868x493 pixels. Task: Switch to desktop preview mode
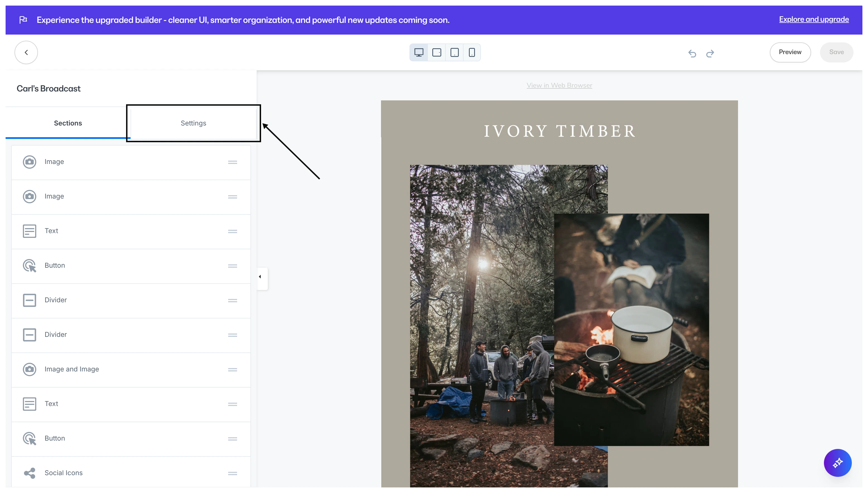point(419,52)
